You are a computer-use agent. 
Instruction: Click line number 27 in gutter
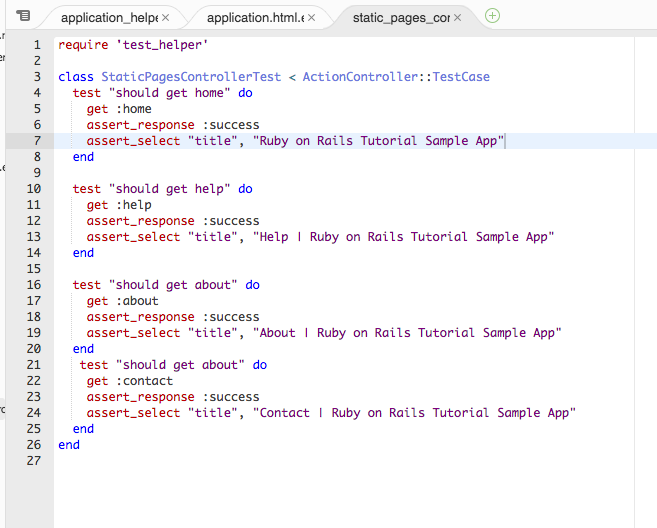[x=34, y=461]
